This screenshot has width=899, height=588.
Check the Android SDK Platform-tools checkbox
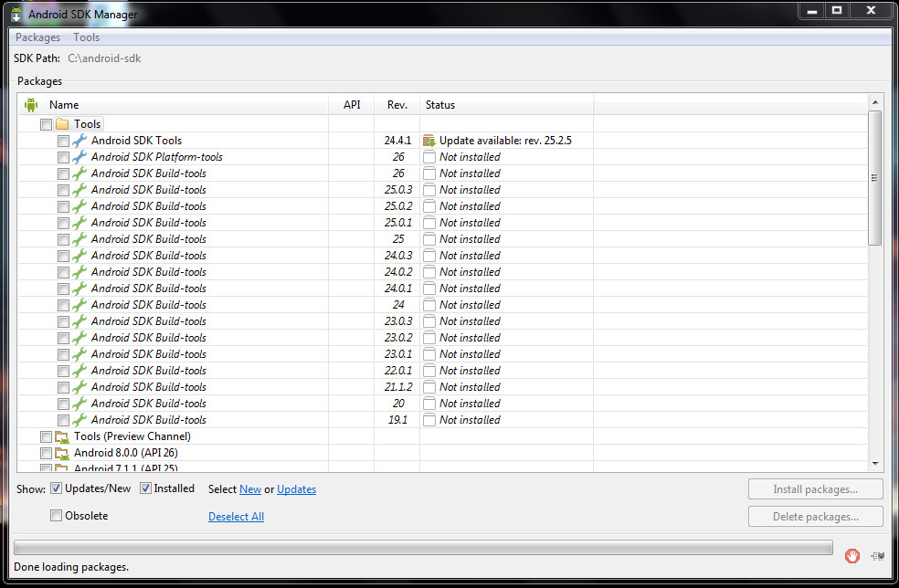pos(63,158)
